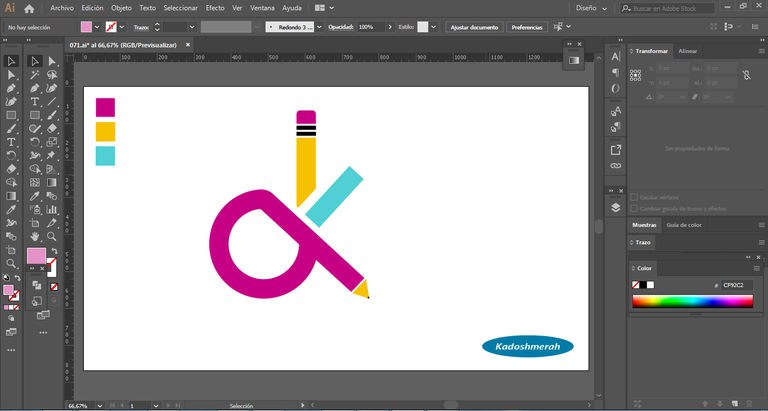
Task: Open the Asset Export panel icon
Action: (x=616, y=150)
